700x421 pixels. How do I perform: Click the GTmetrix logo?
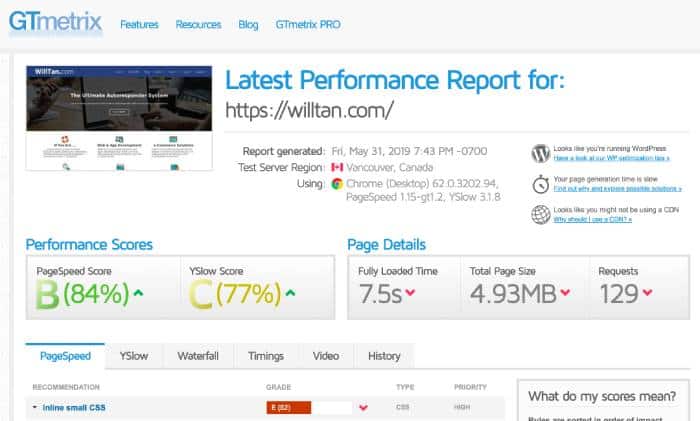click(55, 22)
